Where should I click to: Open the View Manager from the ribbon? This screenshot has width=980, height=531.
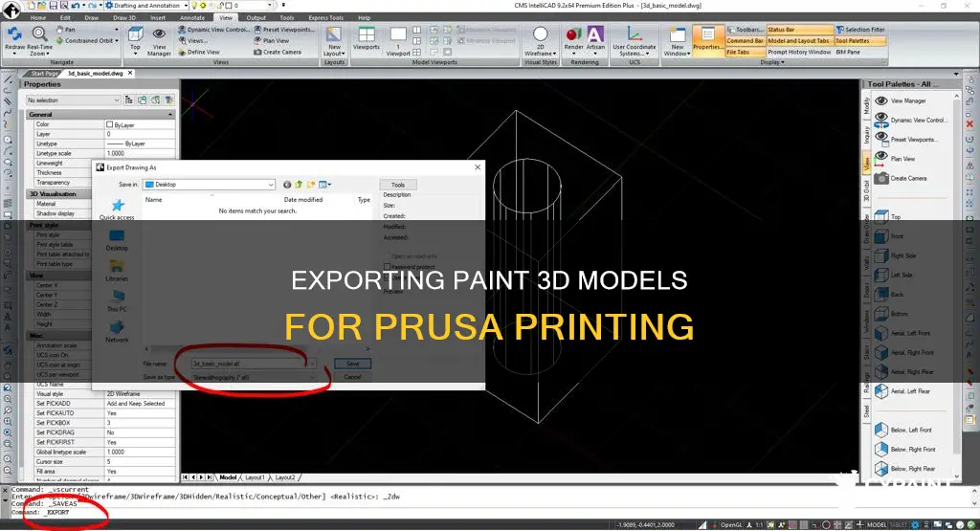pos(160,41)
